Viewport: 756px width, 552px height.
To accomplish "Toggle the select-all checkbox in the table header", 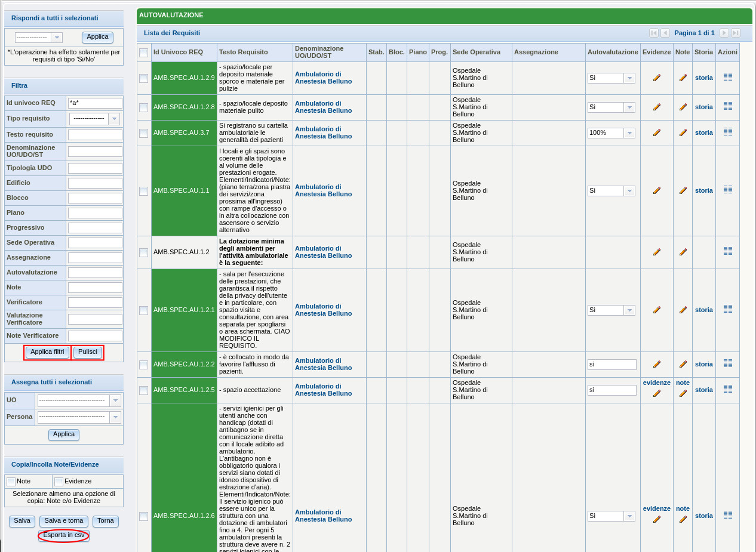I will [x=143, y=53].
